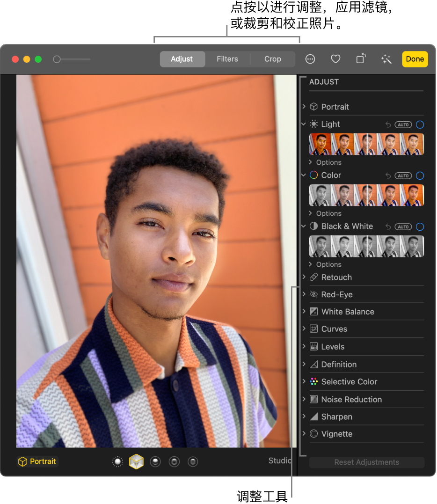Toggle the Portrait button below the photo
Screen dimensions: 437x504
37,461
